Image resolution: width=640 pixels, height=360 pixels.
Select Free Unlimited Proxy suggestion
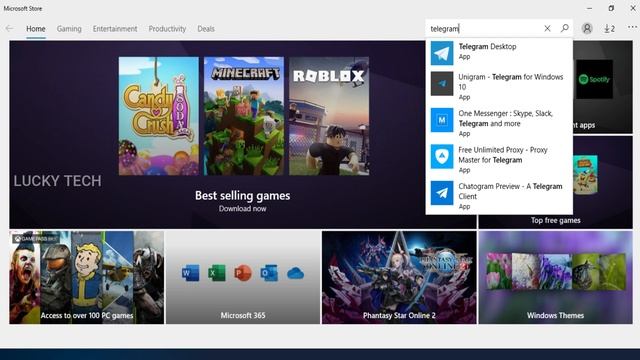coord(499,159)
